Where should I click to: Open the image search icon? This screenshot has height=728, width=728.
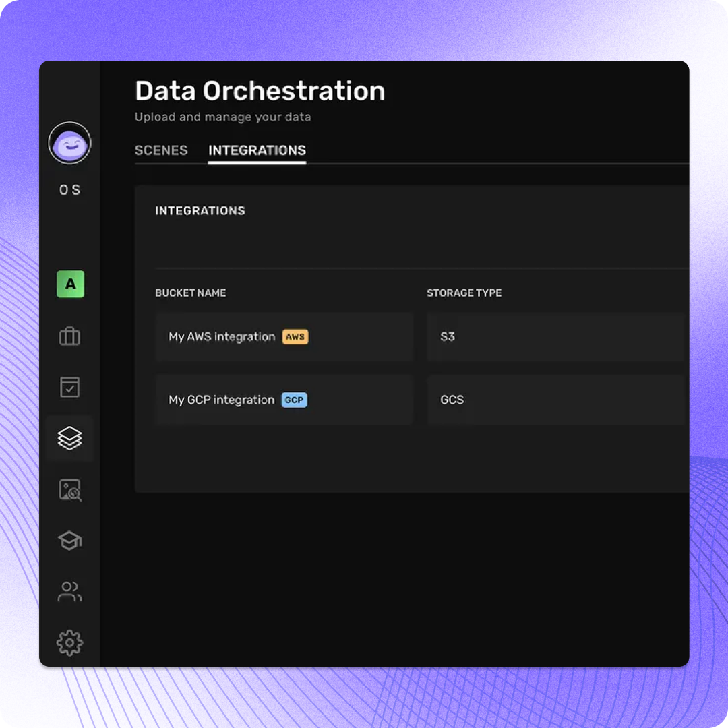click(x=70, y=490)
